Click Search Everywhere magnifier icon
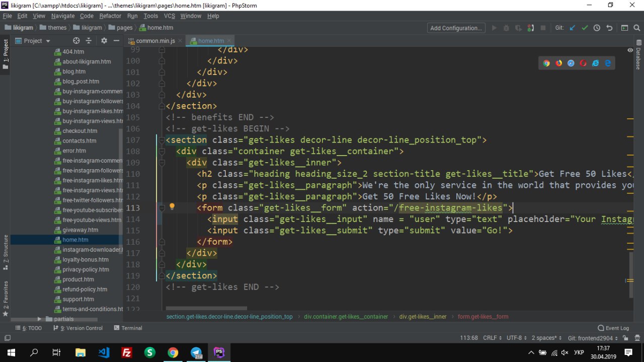Image resolution: width=644 pixels, height=362 pixels. 636,28
